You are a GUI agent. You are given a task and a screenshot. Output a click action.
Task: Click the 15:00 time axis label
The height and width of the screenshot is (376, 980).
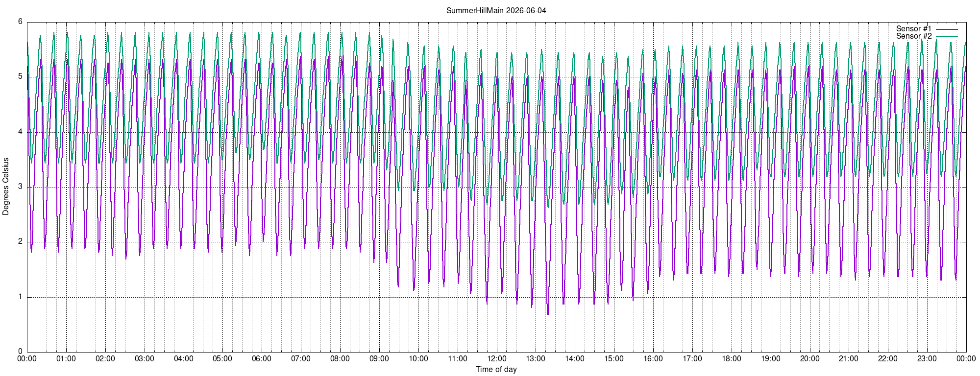[x=614, y=358]
